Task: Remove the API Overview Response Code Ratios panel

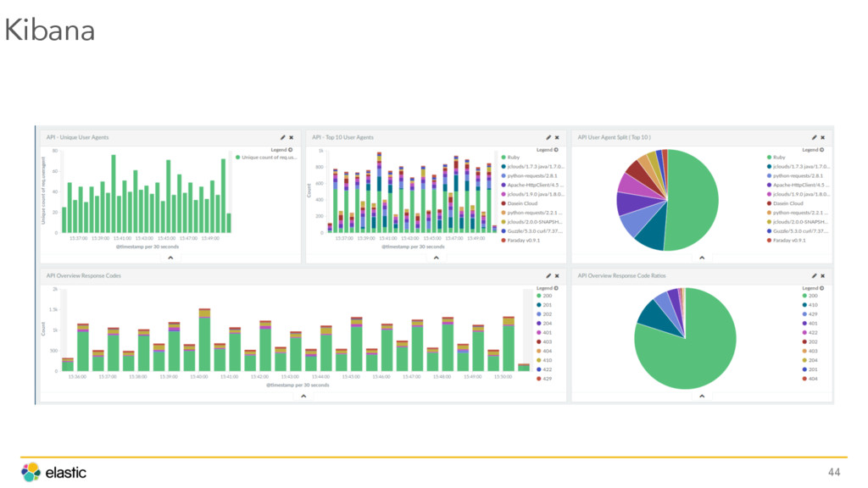Action: click(x=822, y=275)
